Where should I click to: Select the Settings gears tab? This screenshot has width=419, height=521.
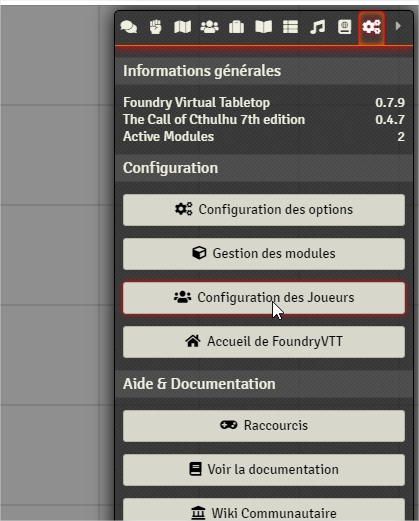pos(372,27)
